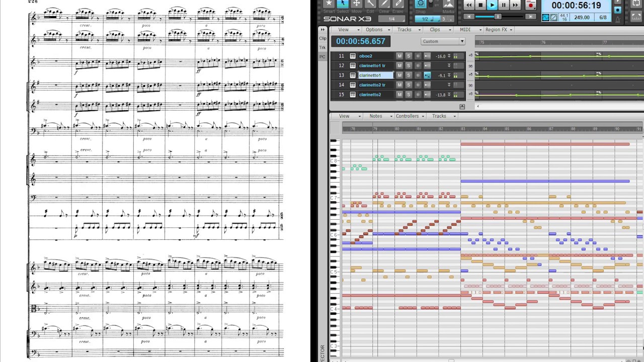The width and height of the screenshot is (644, 362).
Task: Click the transport Record button
Action: [x=530, y=5]
